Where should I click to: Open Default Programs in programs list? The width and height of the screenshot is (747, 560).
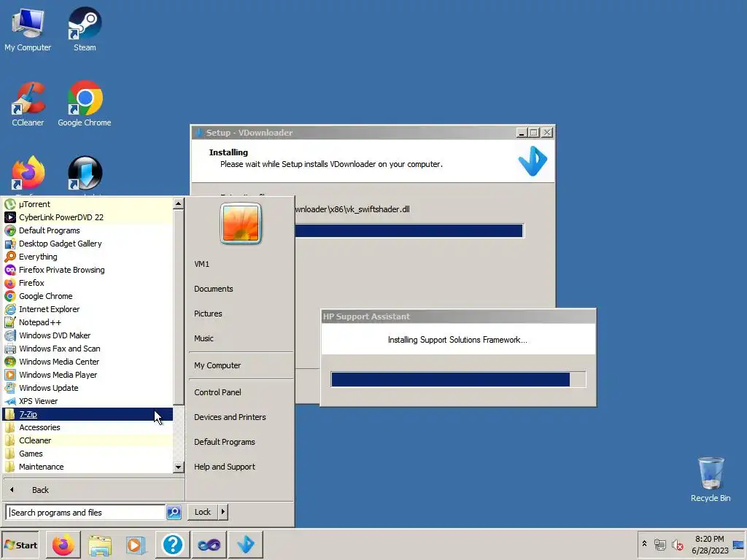88,230
